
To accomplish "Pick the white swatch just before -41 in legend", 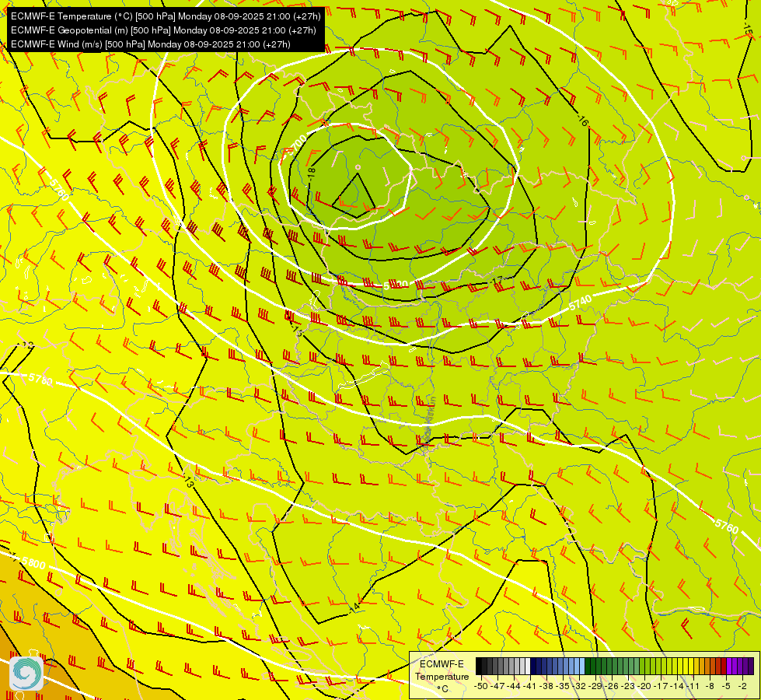I will [x=528, y=666].
